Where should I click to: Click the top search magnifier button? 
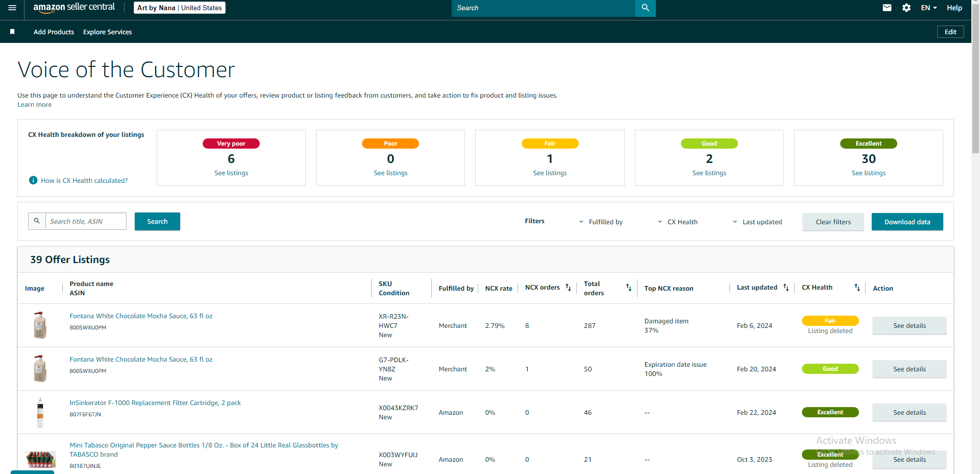tap(645, 8)
